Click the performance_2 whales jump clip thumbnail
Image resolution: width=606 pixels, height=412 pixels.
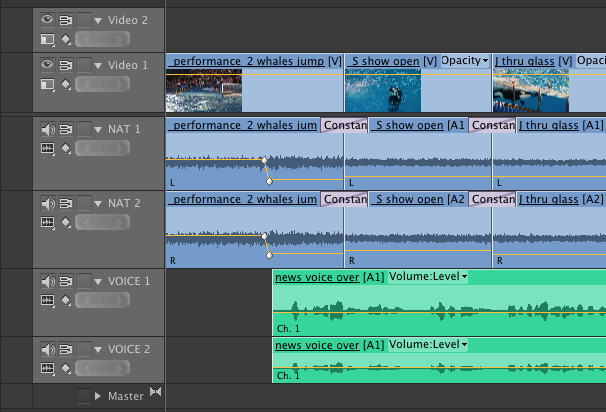(x=204, y=90)
